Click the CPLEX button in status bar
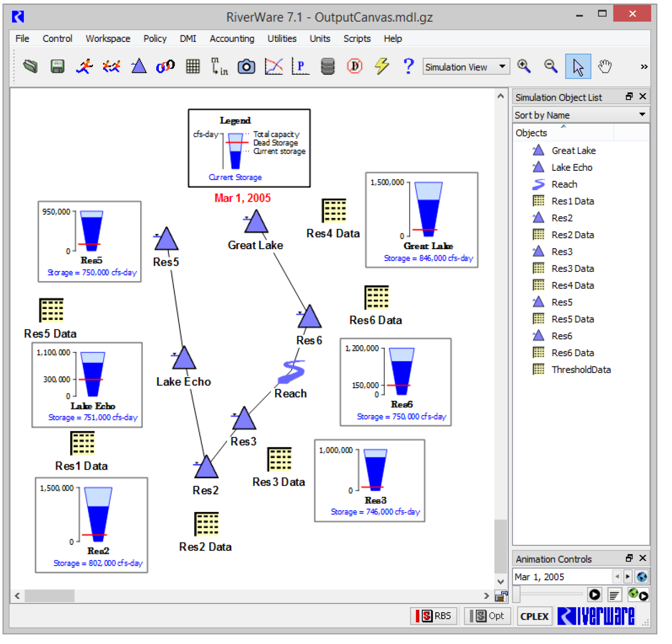672x644 pixels. pos(534,616)
